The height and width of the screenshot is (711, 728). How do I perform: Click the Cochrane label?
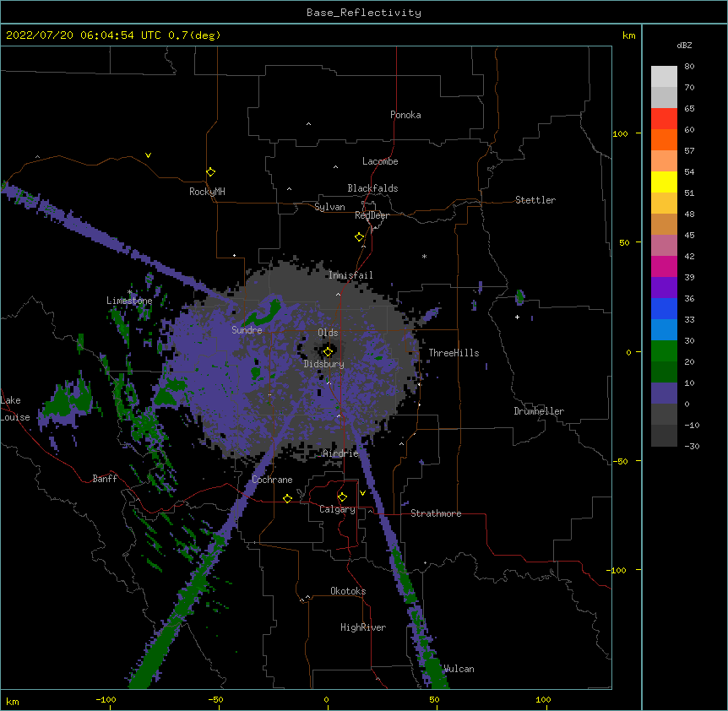click(272, 480)
